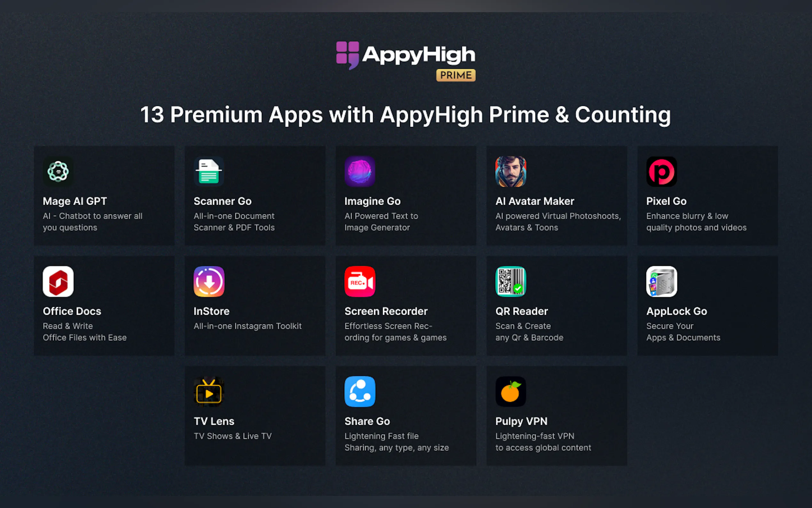
Task: Click the Office Docs red icon
Action: click(x=58, y=282)
